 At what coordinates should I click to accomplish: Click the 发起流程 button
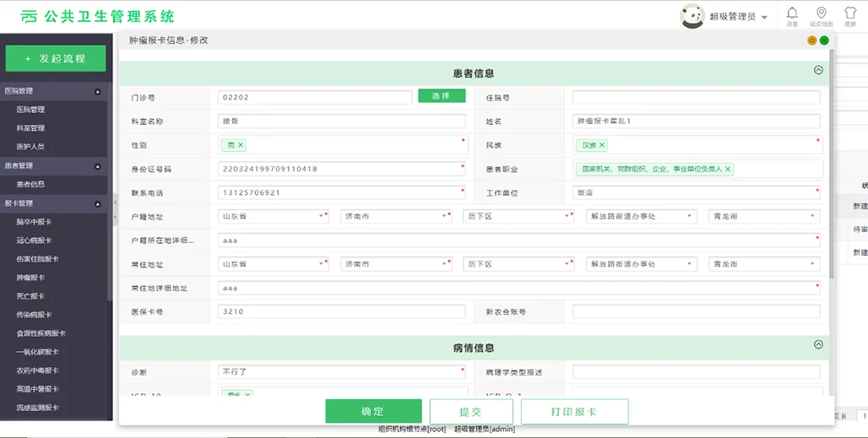(56, 58)
